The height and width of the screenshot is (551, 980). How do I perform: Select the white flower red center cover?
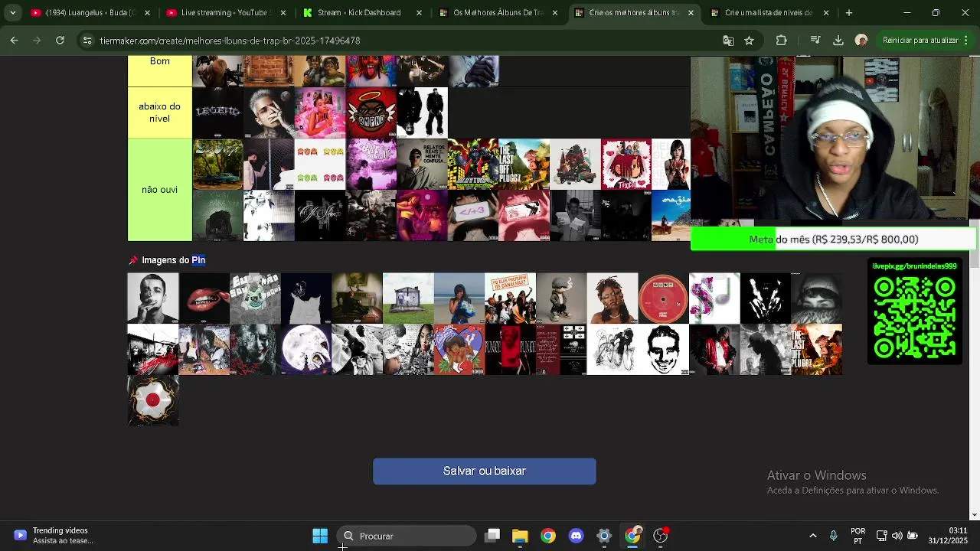click(x=153, y=401)
